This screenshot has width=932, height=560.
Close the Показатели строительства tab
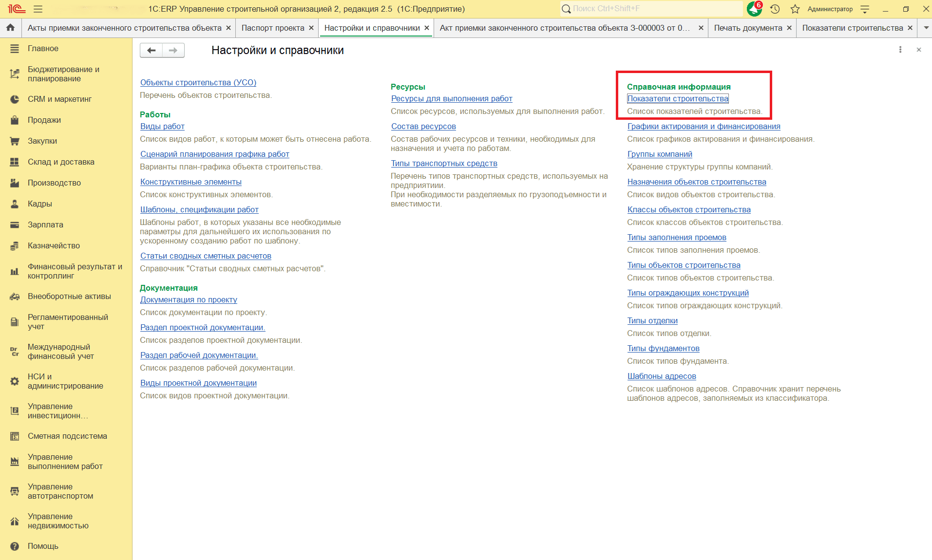pos(910,28)
